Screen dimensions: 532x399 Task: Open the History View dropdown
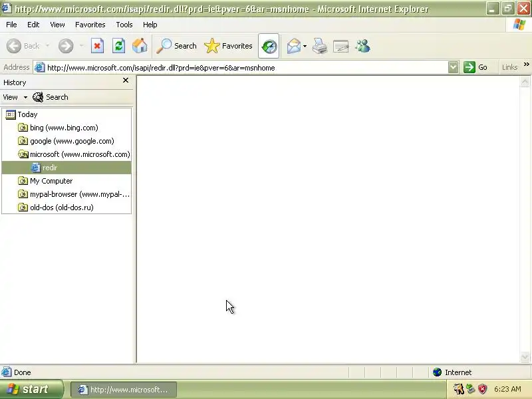(x=15, y=97)
